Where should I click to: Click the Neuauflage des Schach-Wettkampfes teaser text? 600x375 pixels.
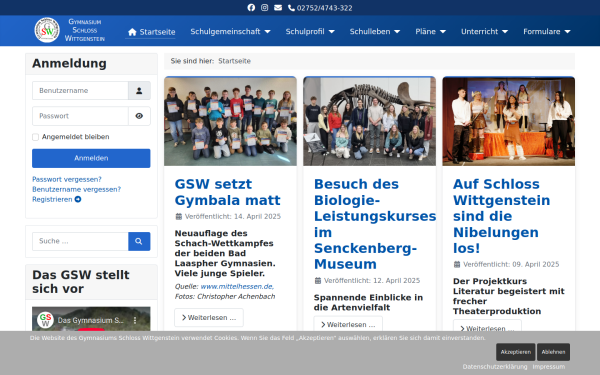[x=225, y=253]
